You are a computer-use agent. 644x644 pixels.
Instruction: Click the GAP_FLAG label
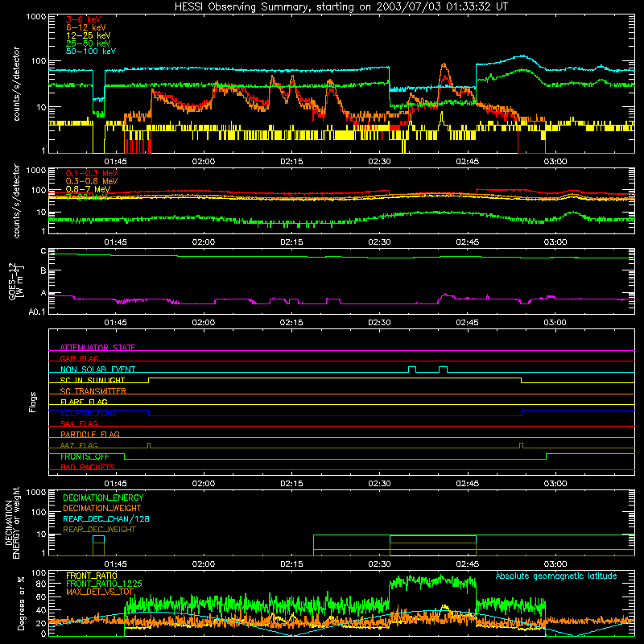pyautogui.click(x=79, y=358)
